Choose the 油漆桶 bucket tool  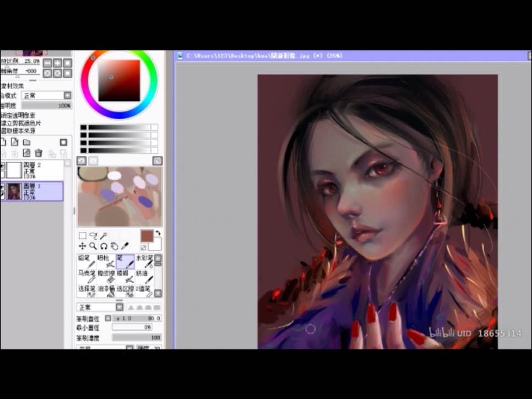coord(106,292)
